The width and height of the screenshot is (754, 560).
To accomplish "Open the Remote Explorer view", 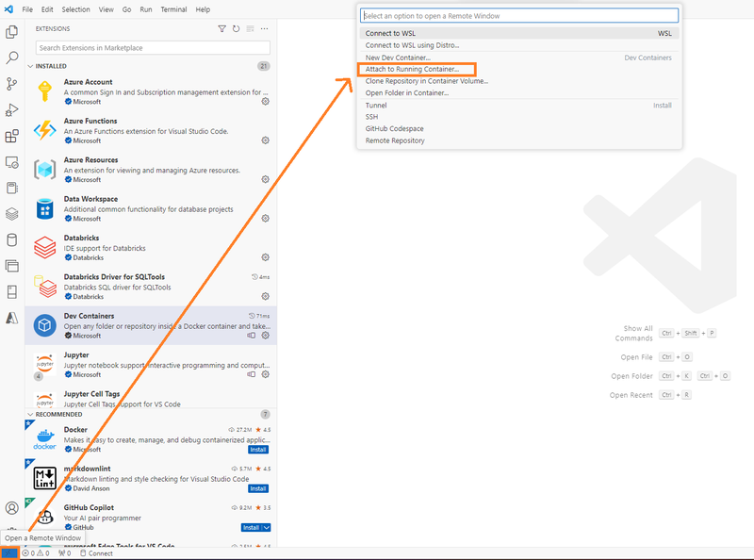I will [x=12, y=162].
